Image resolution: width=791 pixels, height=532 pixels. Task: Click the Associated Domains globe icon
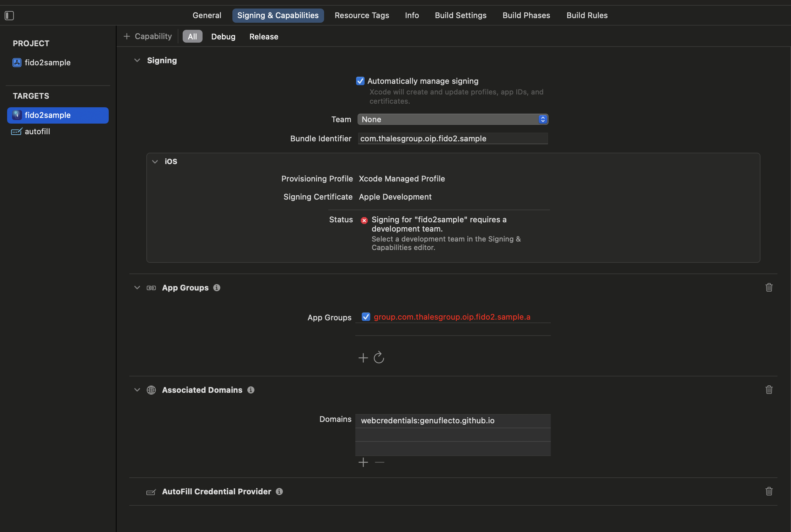coord(151,390)
